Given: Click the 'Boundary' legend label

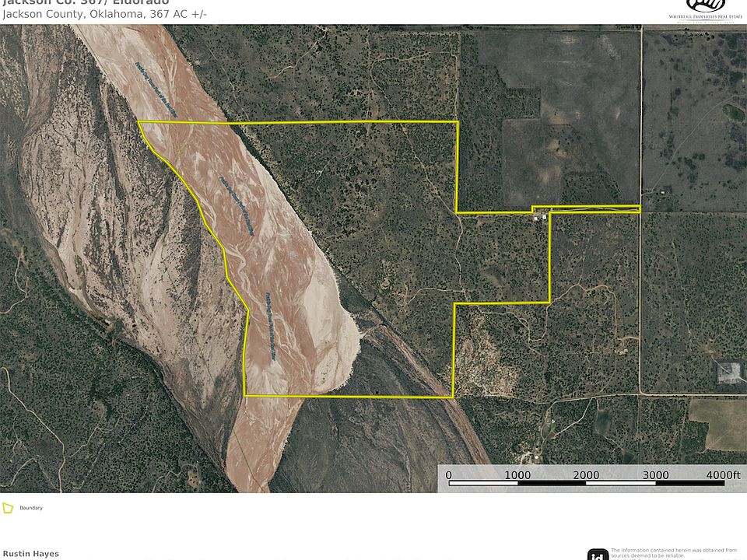Looking at the screenshot, I should point(31,508).
